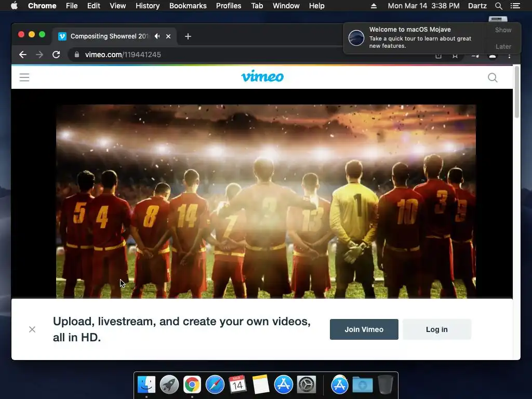Click the page vertical scrollbar
Viewport: 532px width, 399px height.
tap(517, 92)
